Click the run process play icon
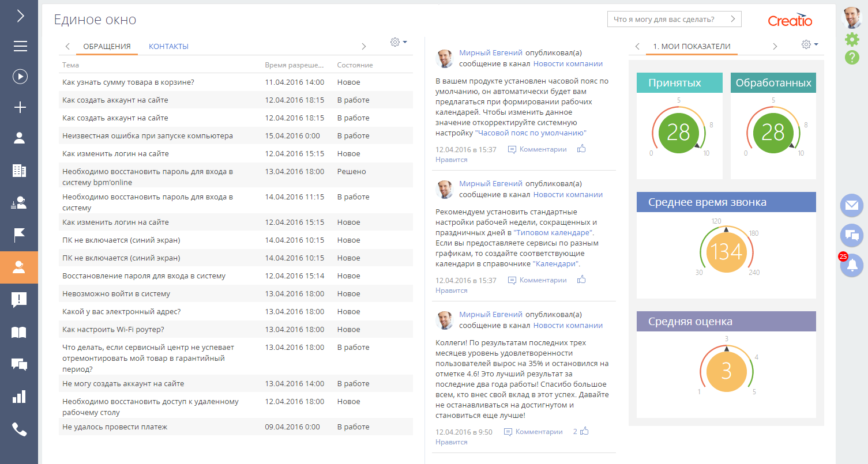Viewport: 868px width, 464px height. (20, 76)
